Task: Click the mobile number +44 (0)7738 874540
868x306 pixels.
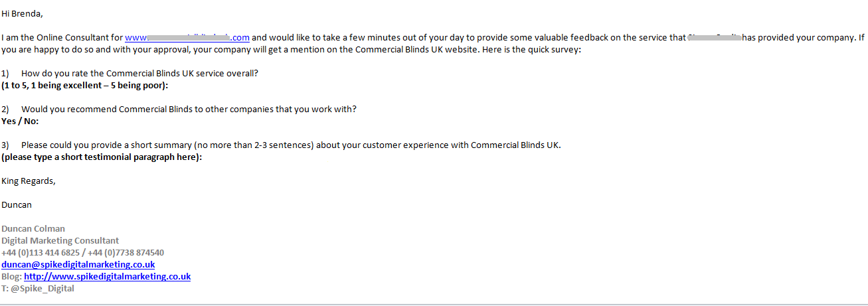Action: [x=126, y=252]
